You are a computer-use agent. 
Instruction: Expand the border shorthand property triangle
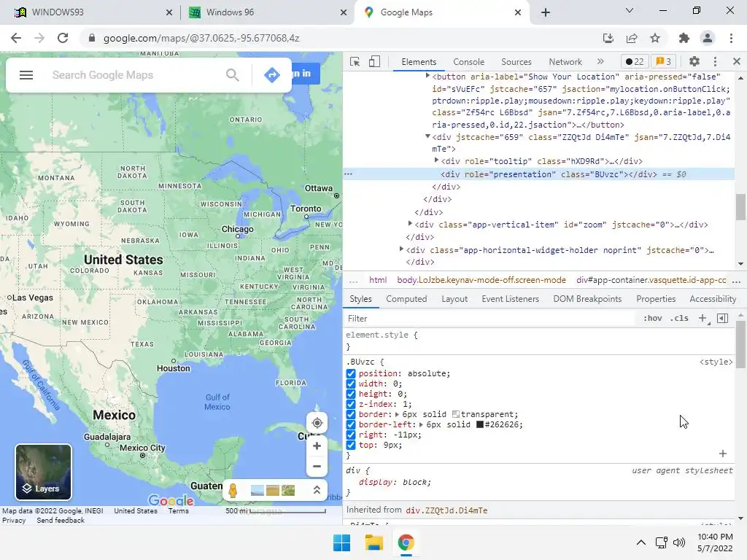tap(397, 415)
